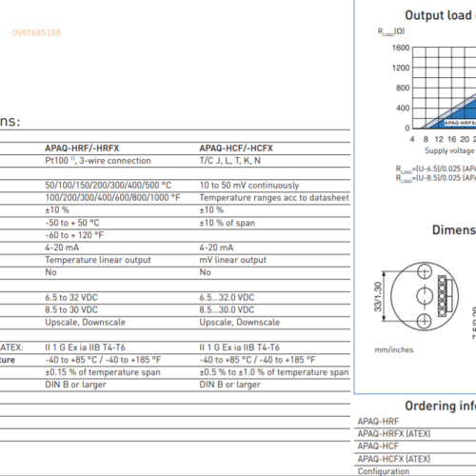
Task: Click the 1600 value on the chart axis
Action: [401, 48]
